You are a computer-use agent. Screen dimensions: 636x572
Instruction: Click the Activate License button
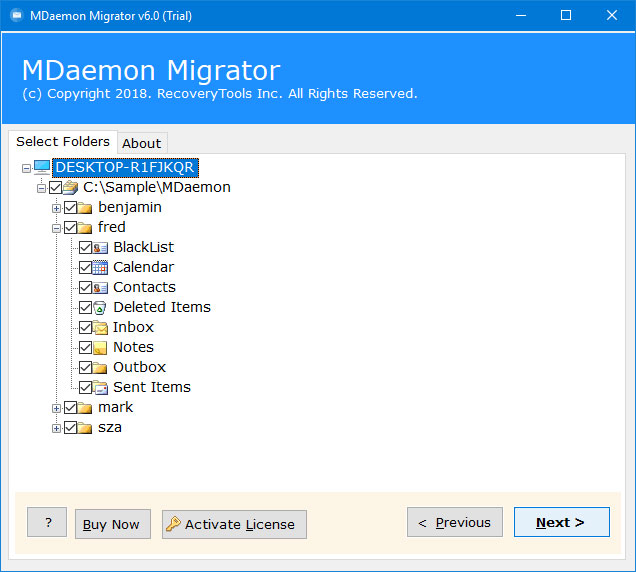pos(234,524)
